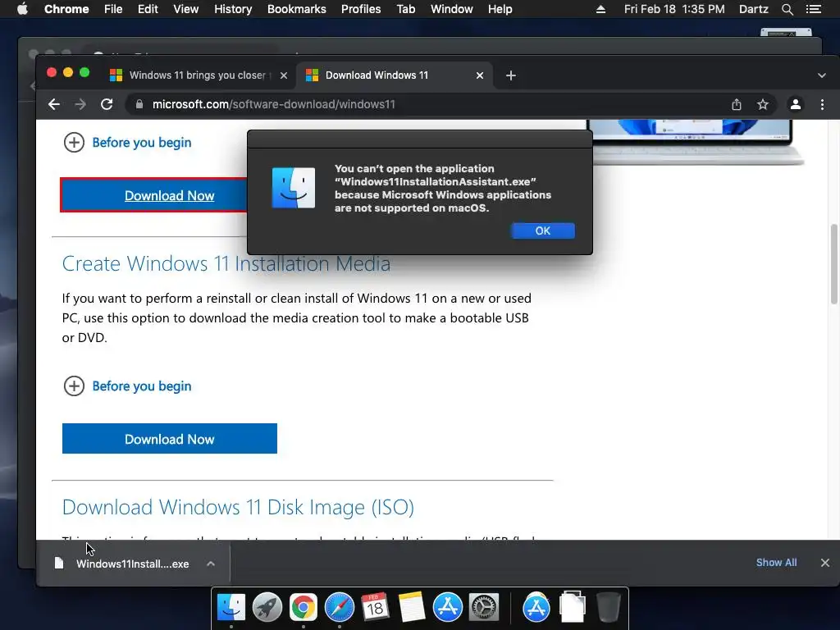840x630 pixels.
Task: Go back using the Chrome back arrow
Action: click(x=54, y=104)
